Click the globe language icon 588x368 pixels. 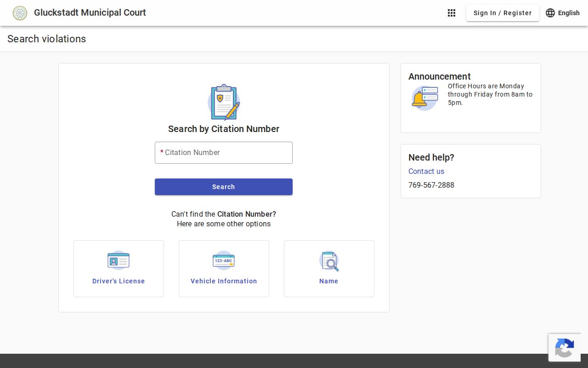click(550, 13)
